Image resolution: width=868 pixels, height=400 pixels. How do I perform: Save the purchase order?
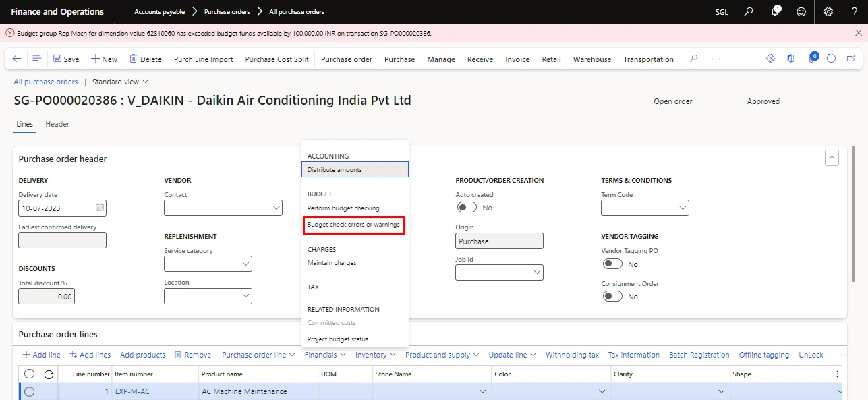(x=66, y=59)
